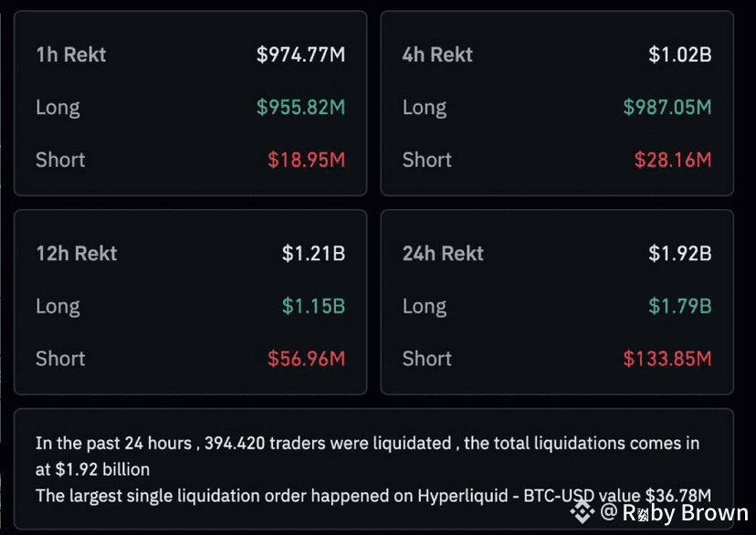Select the 24h Rekt card heading

tap(443, 254)
